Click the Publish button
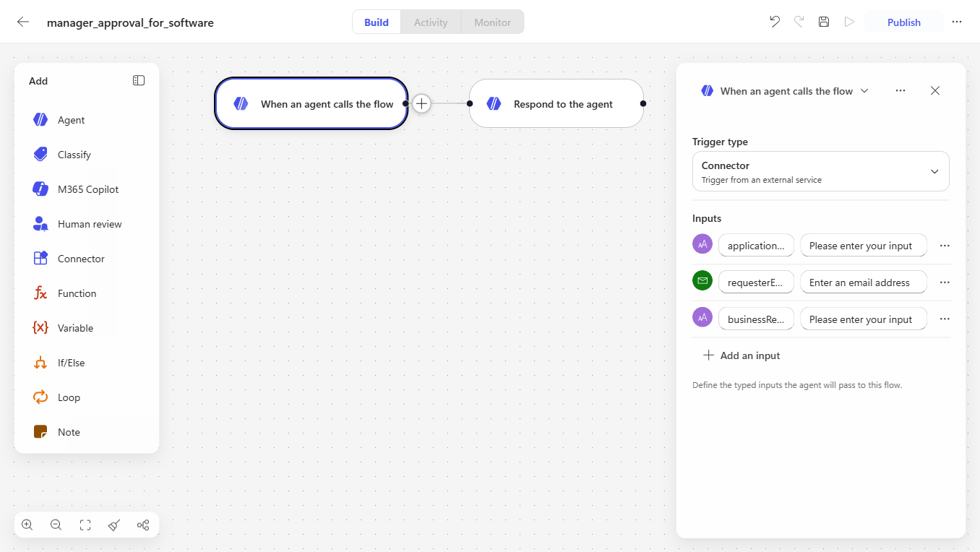Viewport: 980px width, 552px height. (x=904, y=22)
